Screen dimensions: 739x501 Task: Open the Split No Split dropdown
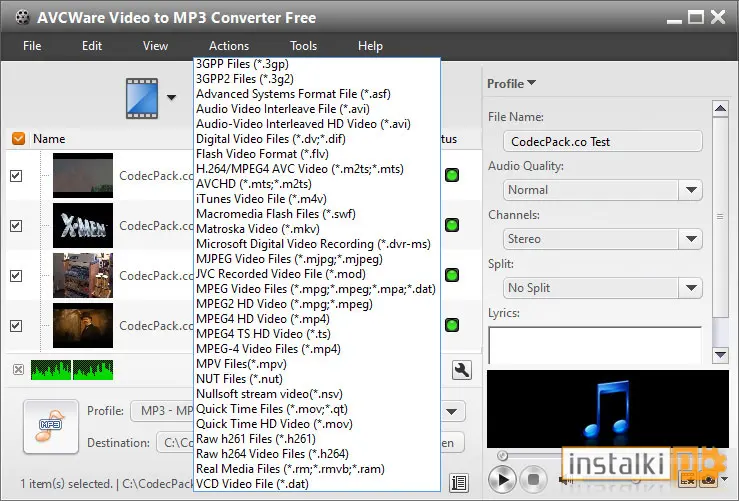point(691,288)
